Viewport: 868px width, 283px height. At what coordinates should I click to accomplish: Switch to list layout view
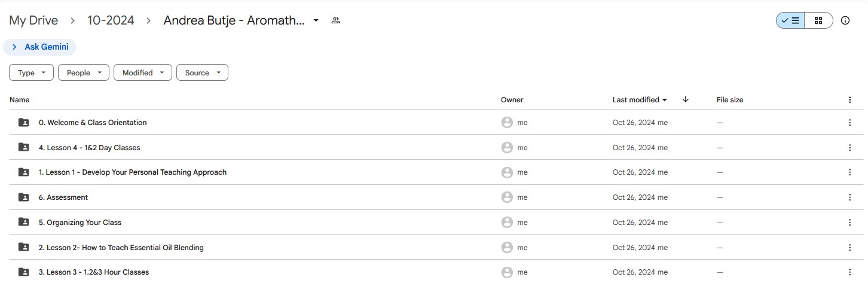pyautogui.click(x=790, y=20)
